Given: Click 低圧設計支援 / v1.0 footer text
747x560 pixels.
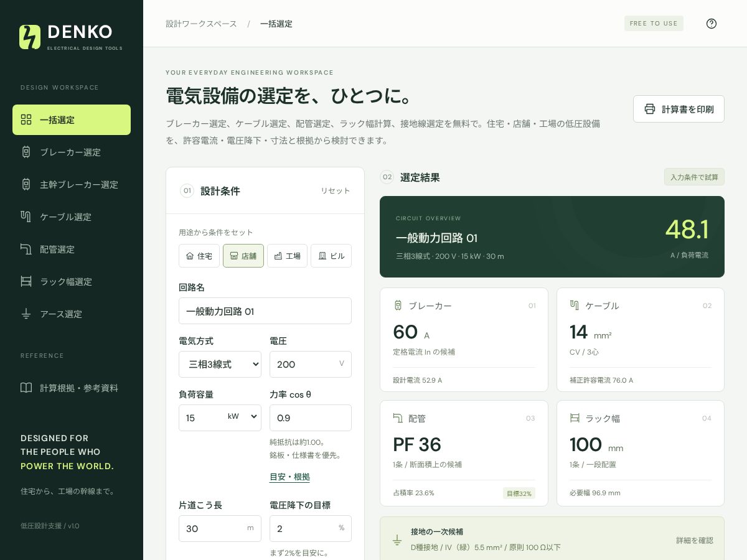Looking at the screenshot, I should tap(50, 526).
